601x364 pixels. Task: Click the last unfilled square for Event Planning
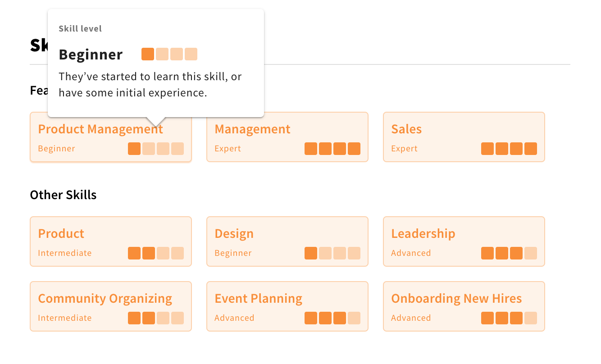click(354, 318)
